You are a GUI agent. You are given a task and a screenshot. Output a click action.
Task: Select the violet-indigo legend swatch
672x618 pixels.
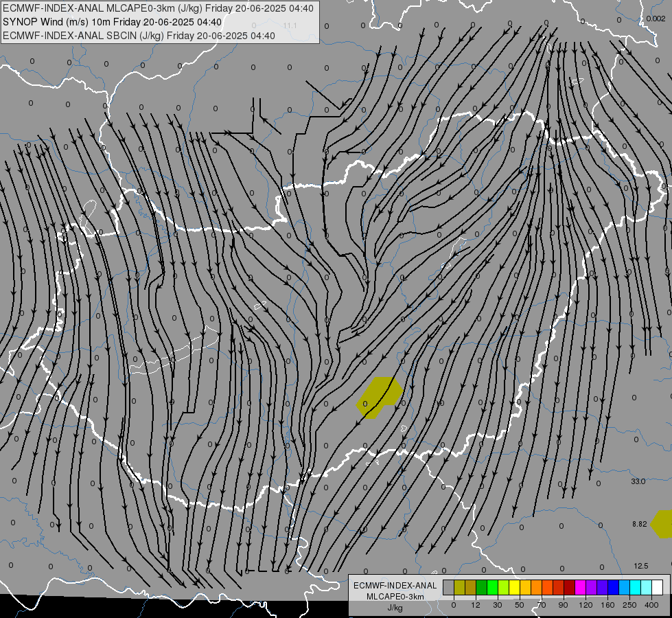(x=603, y=587)
